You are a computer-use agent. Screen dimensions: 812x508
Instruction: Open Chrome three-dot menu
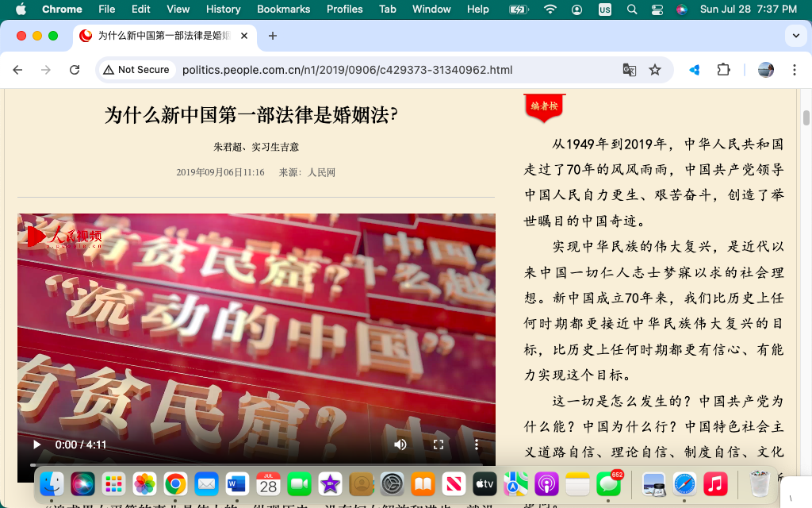click(795, 70)
